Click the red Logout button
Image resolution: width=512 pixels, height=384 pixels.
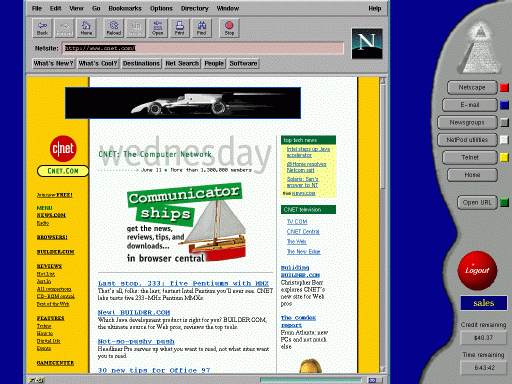(477, 270)
